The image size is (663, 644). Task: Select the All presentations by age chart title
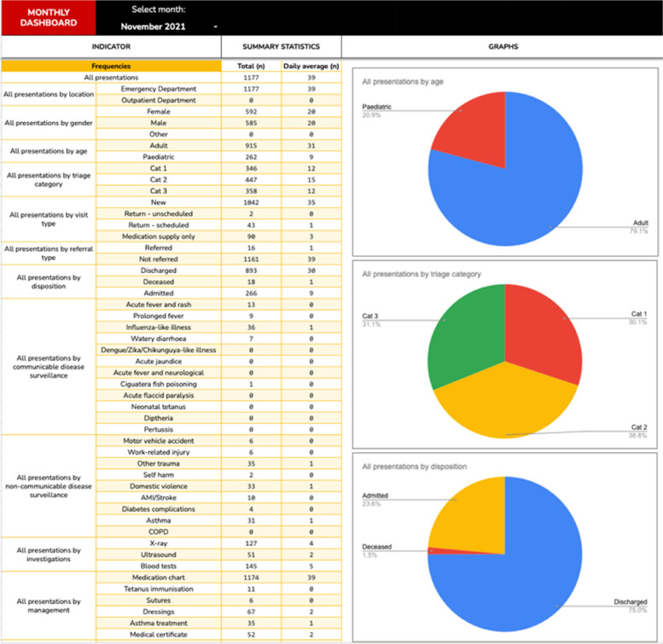click(403, 82)
